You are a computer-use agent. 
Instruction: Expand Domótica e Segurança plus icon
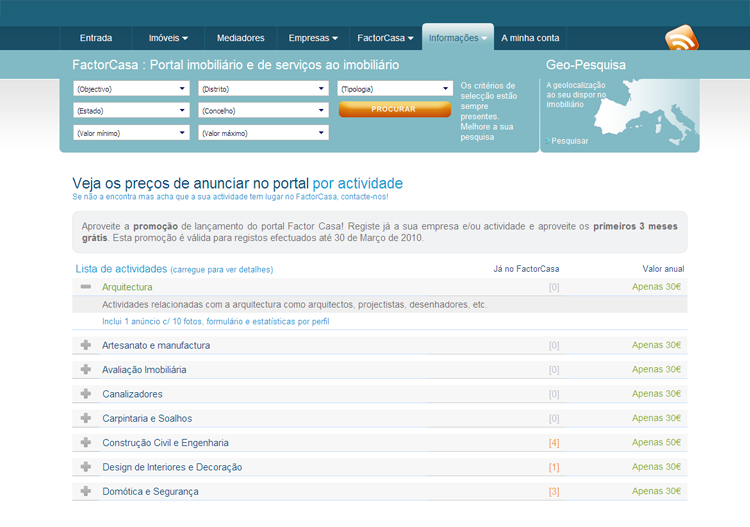click(86, 492)
